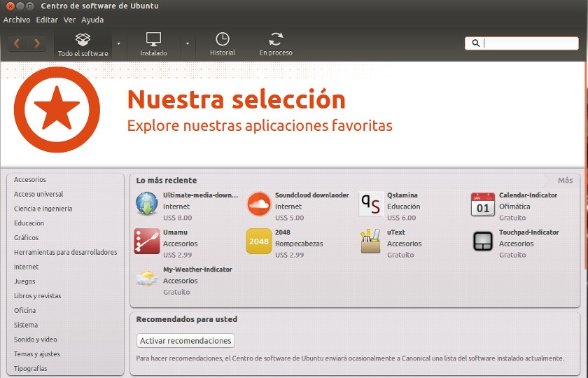Open the Soundcloud downloader cloud icon
Viewport: 588px width, 378px height.
click(259, 204)
